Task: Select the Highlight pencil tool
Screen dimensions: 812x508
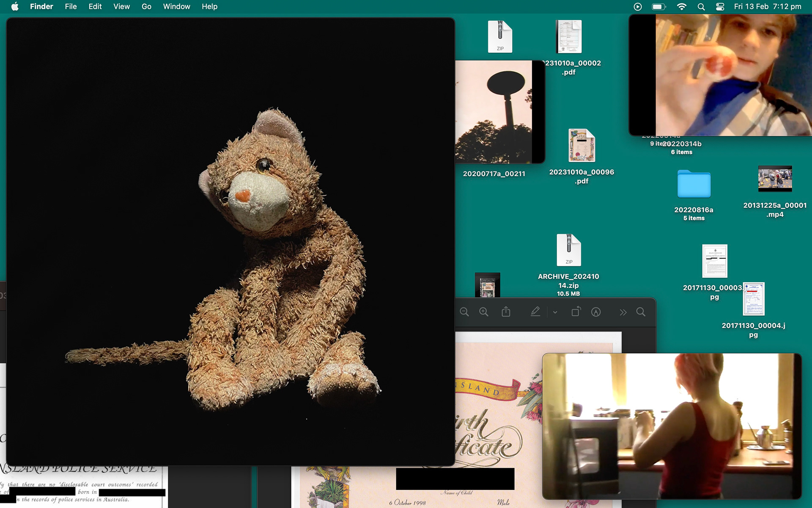Action: click(x=535, y=312)
